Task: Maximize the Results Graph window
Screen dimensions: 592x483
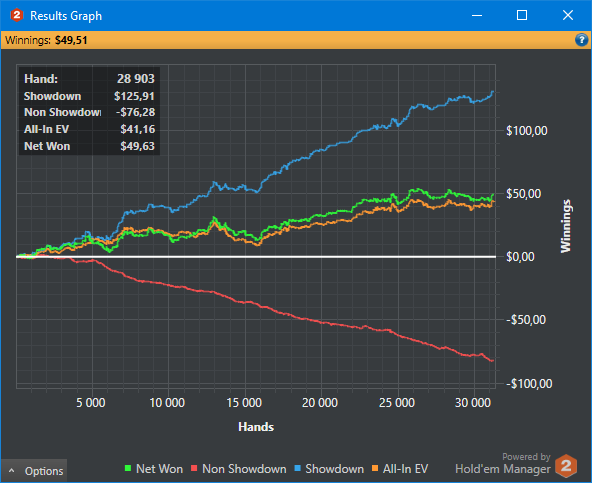Action: click(522, 15)
